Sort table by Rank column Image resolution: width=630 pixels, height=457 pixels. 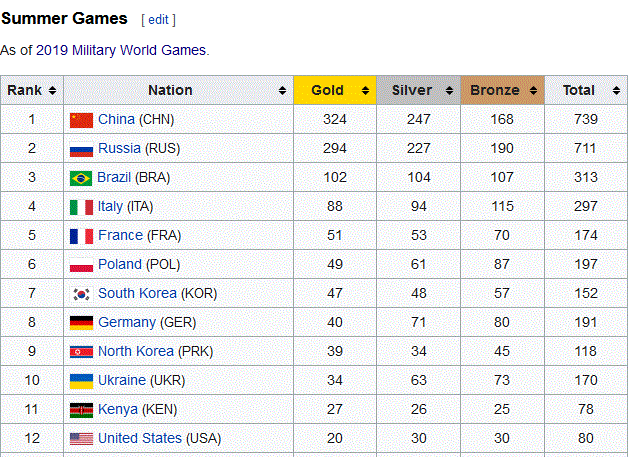tap(31, 90)
